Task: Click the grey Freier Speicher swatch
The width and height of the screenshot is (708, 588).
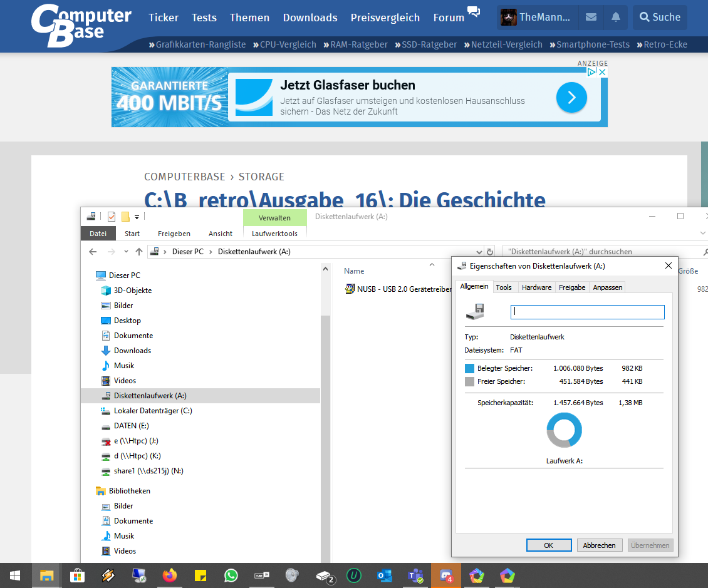Action: tap(469, 381)
